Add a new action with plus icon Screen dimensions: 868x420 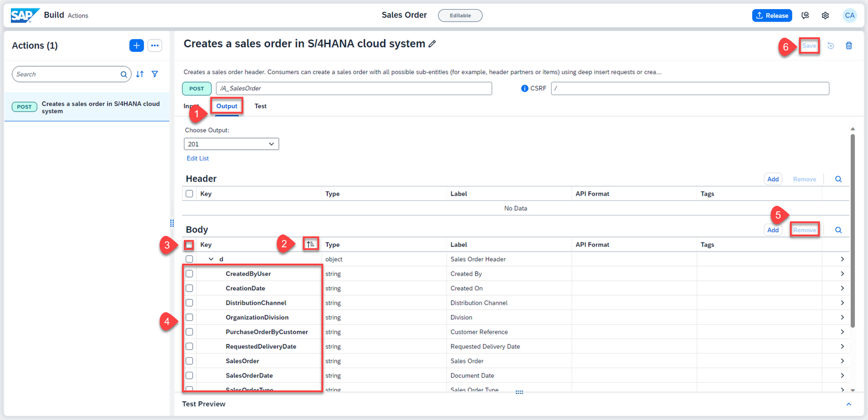tap(136, 45)
